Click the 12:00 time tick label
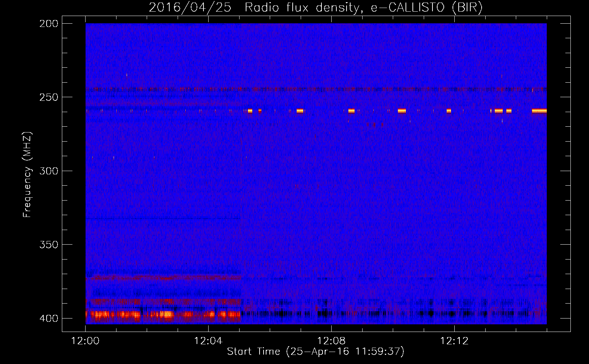The image size is (589, 364). [85, 341]
